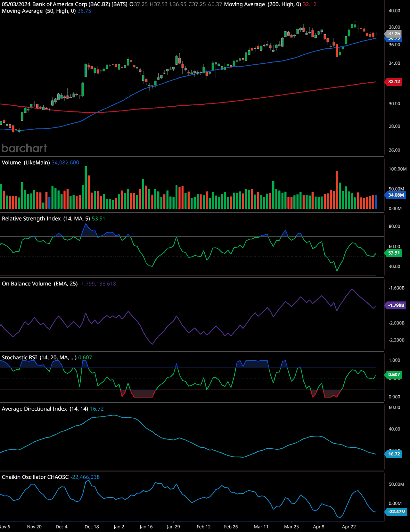The height and width of the screenshot is (532, 410).
Task: Click the green 0.607 Stochastic RSI axis flag
Action: tap(393, 375)
